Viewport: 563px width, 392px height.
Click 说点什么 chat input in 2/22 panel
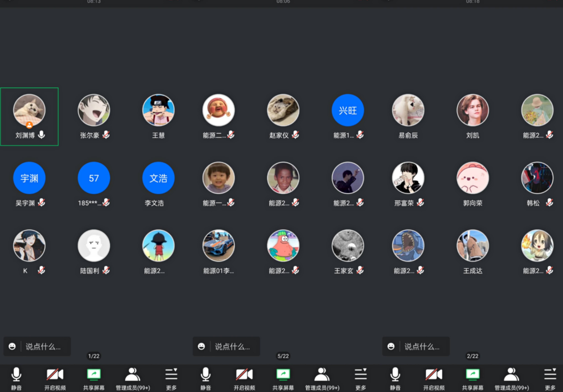(x=422, y=346)
